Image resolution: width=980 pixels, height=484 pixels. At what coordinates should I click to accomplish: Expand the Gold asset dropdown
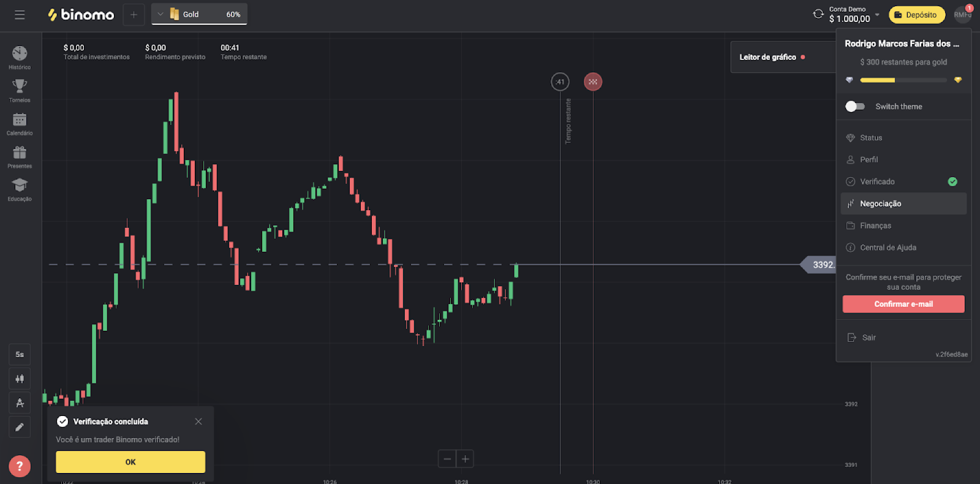point(160,14)
